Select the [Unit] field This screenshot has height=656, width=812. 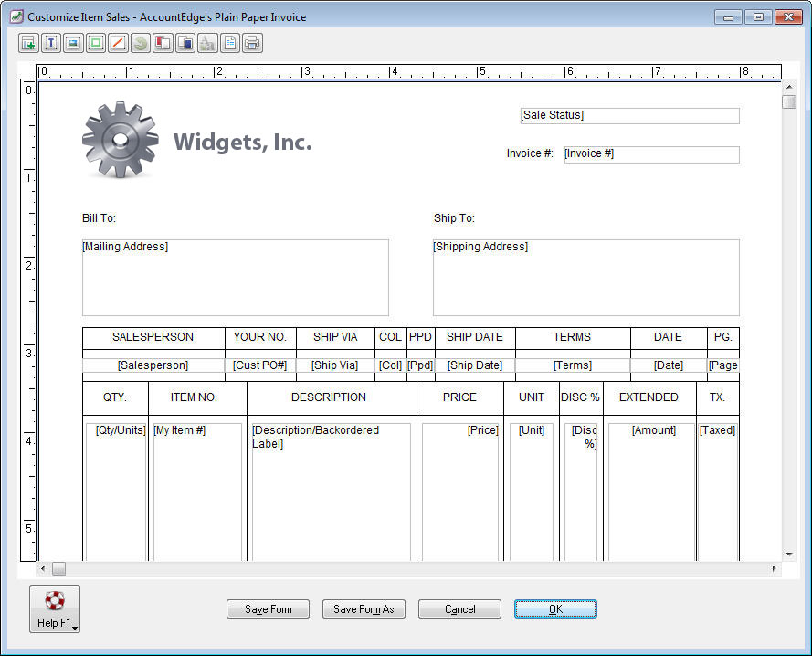click(x=532, y=492)
